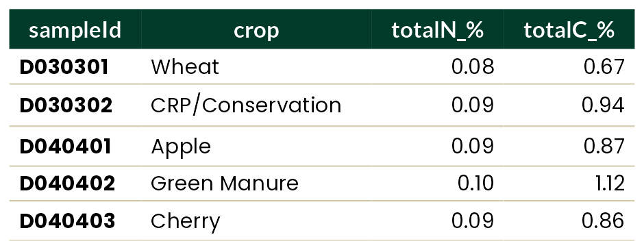Select sample ID D030302
Screen dimensions: 644x250
(x=66, y=105)
